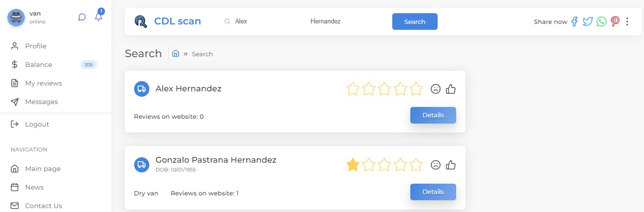Screen dimensions: 644x212
Task: Share on Twitter icon
Action: [588, 21]
